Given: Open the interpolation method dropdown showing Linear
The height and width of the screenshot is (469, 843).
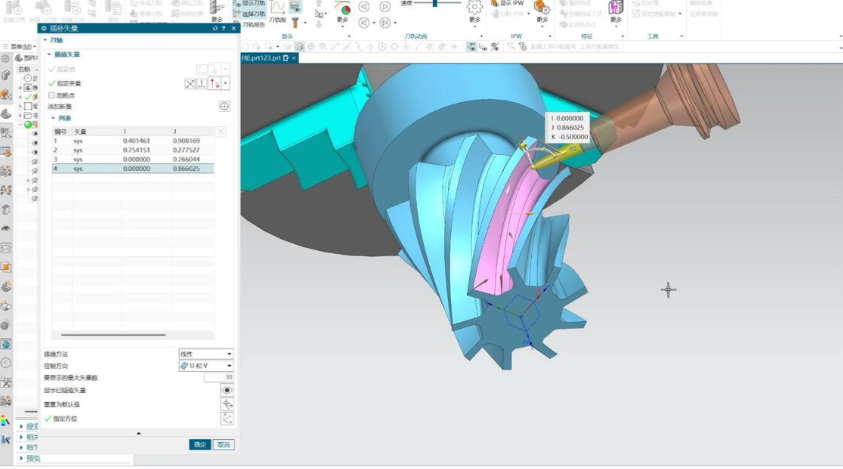Looking at the screenshot, I should 206,354.
